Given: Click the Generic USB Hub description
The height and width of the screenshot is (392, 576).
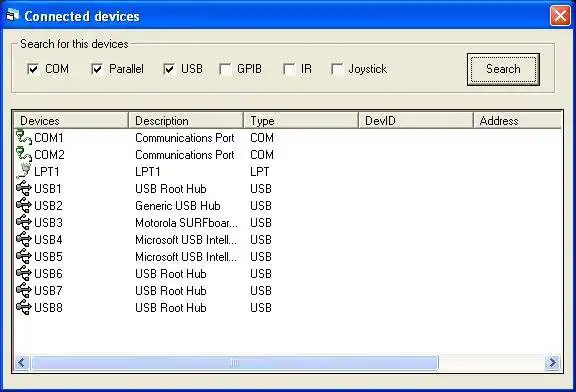Looking at the screenshot, I should tap(178, 206).
